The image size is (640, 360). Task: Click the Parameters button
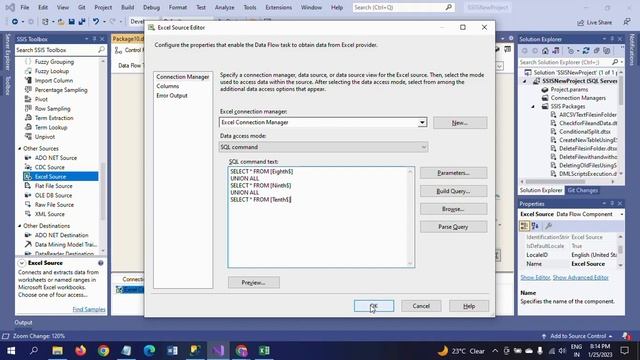453,173
